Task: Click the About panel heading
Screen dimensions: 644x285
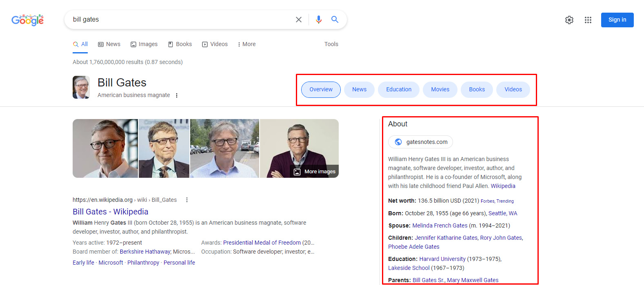Action: (398, 124)
